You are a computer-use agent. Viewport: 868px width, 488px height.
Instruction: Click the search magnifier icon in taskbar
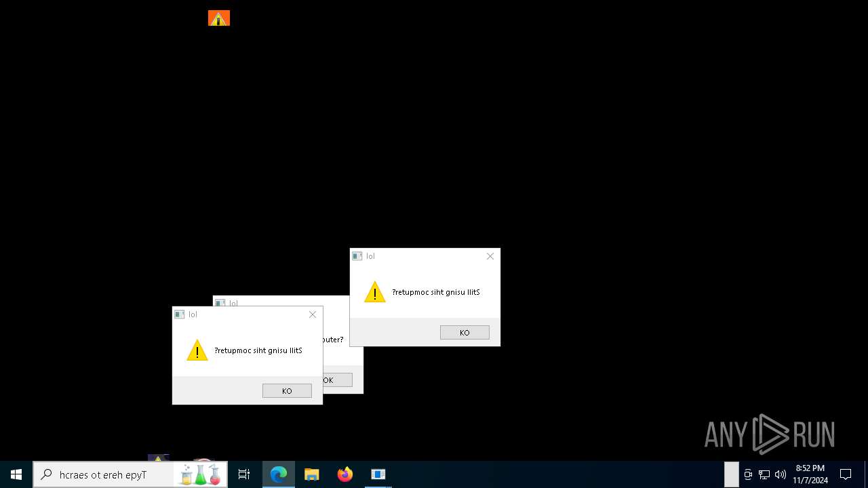click(47, 474)
